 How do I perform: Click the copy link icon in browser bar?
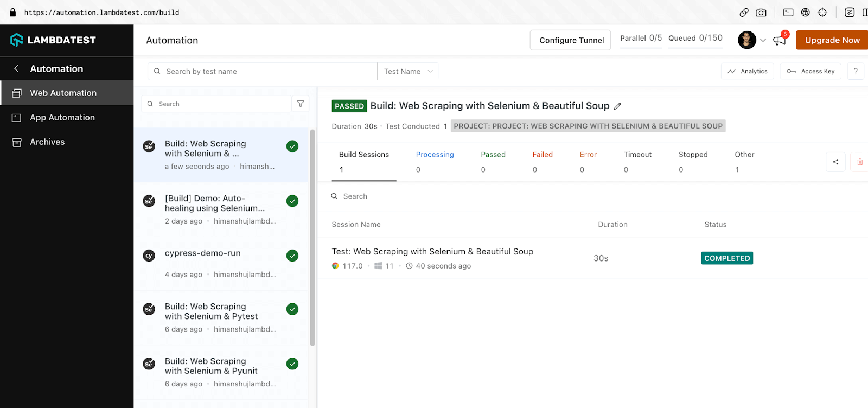[744, 12]
